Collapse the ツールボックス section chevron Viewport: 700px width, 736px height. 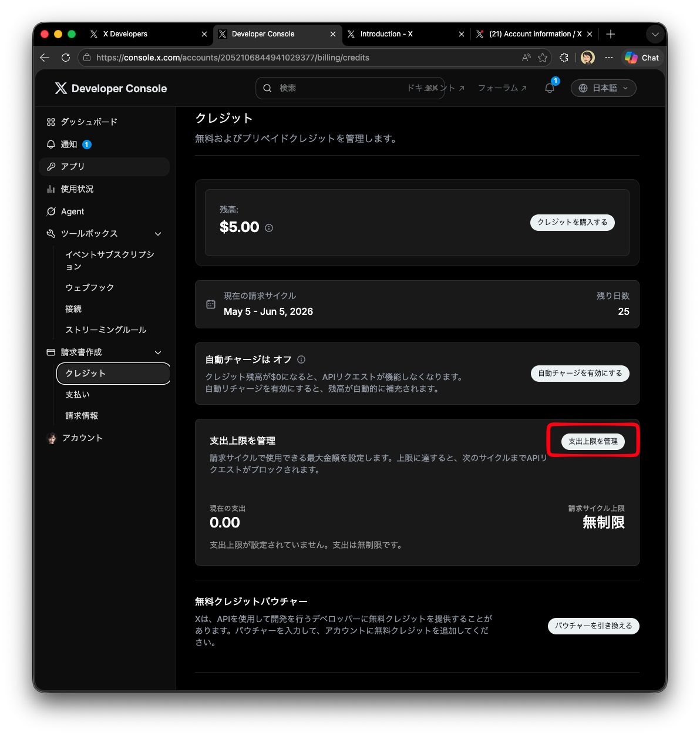(x=158, y=234)
